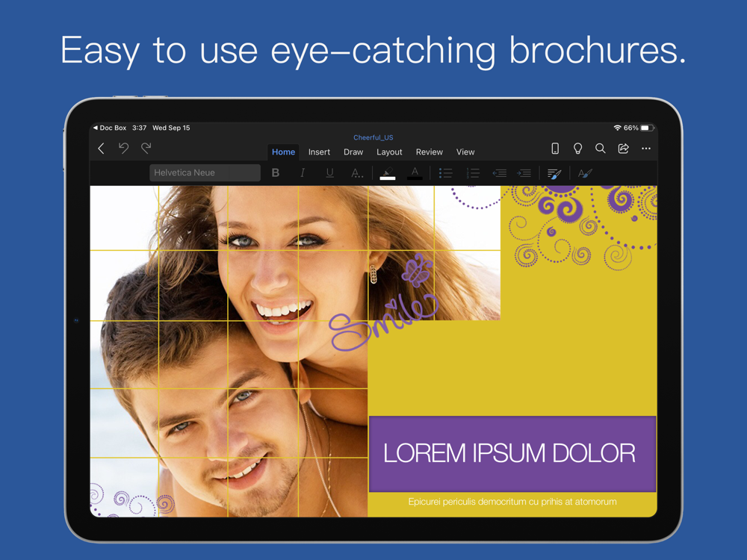The height and width of the screenshot is (560, 747).
Task: Open the Draw tab
Action: click(353, 152)
